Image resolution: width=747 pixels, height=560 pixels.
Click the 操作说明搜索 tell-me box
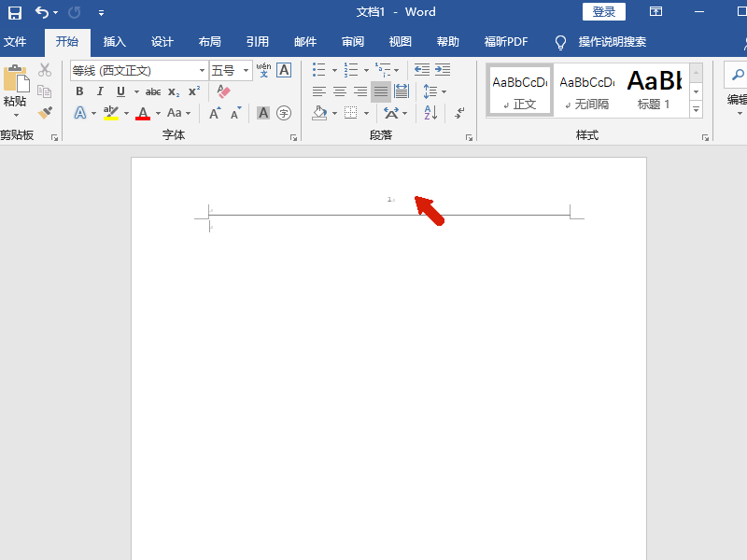point(613,42)
